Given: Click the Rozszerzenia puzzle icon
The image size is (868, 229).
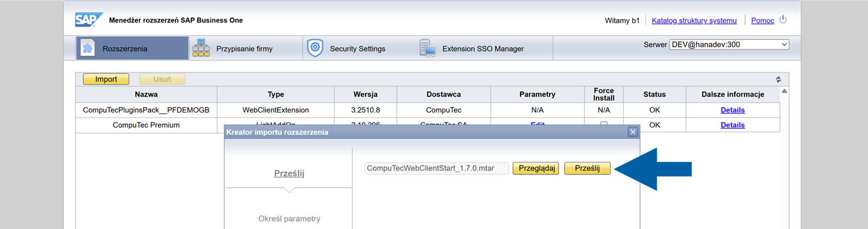Looking at the screenshot, I should (88, 48).
